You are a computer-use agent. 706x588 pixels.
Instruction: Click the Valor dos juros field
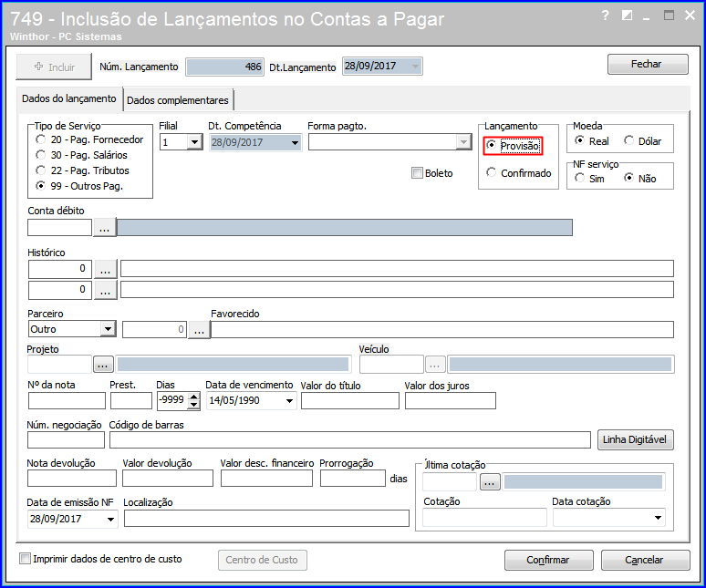(x=451, y=400)
